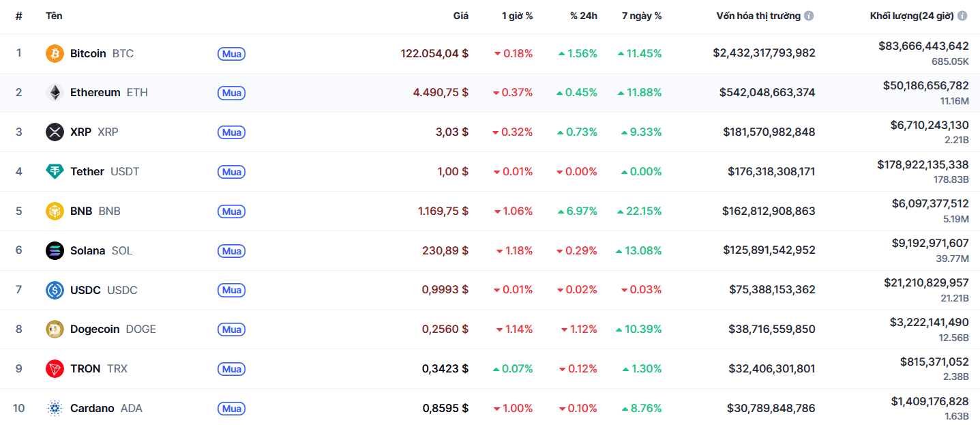Click Ethereum price 4.490,75 $
Viewport: 980px width, 425px height.
(x=441, y=93)
